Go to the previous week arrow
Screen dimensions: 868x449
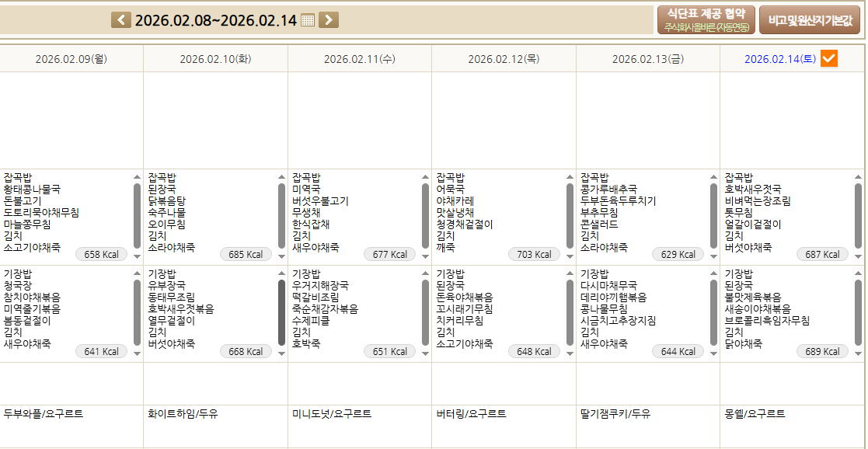point(121,20)
